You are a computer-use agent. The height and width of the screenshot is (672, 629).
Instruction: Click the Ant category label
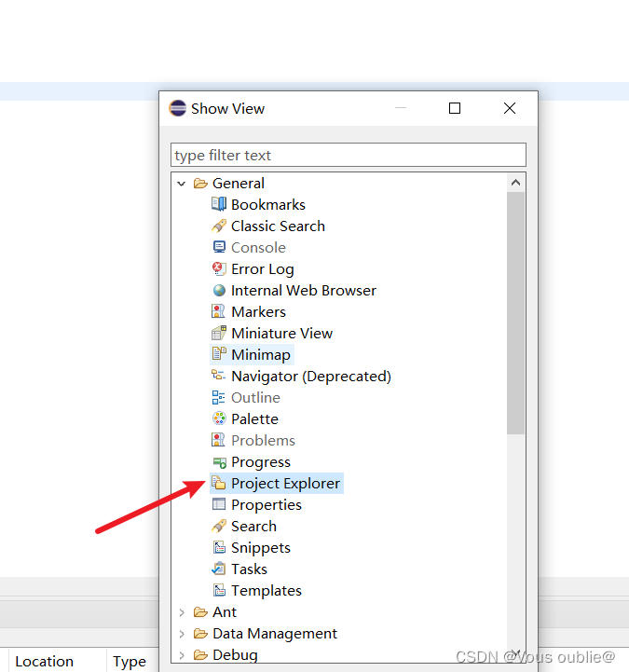225,612
